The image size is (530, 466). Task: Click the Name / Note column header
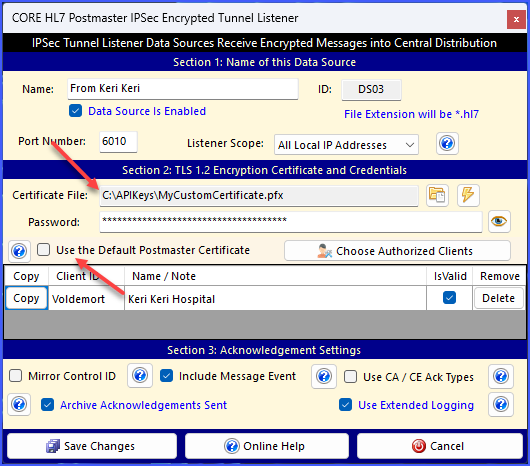[275, 276]
